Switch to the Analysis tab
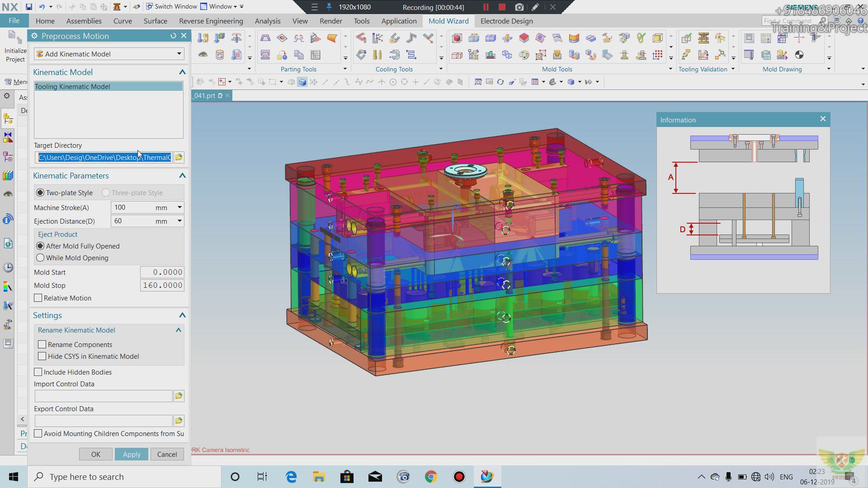The height and width of the screenshot is (488, 868). tap(268, 21)
